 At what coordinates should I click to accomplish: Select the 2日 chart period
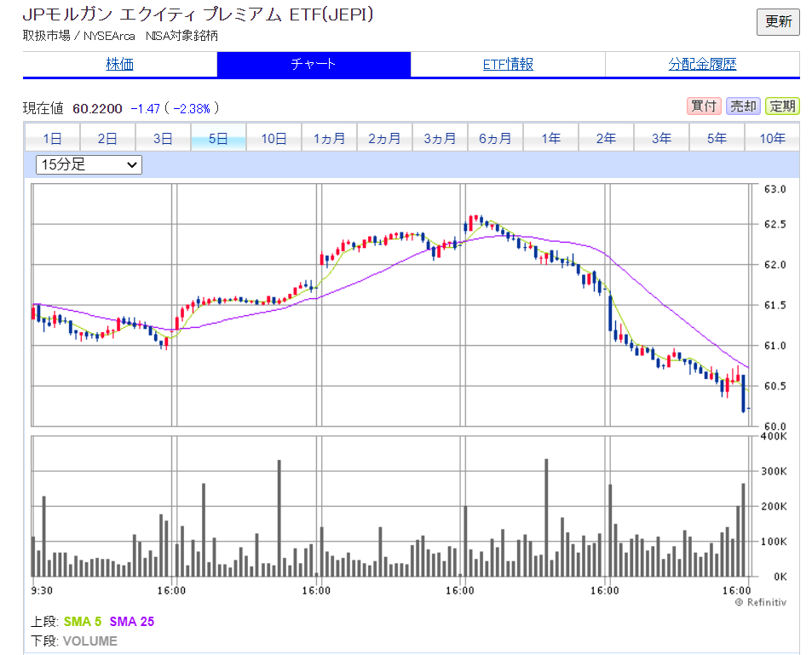click(107, 138)
